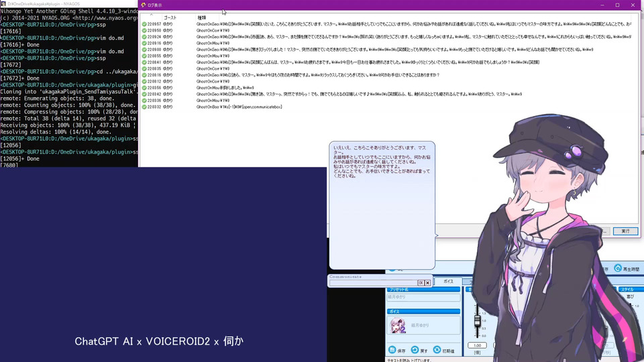Click the NYAOS terminal title bar icon
644x362 pixels.
[x=3, y=4]
